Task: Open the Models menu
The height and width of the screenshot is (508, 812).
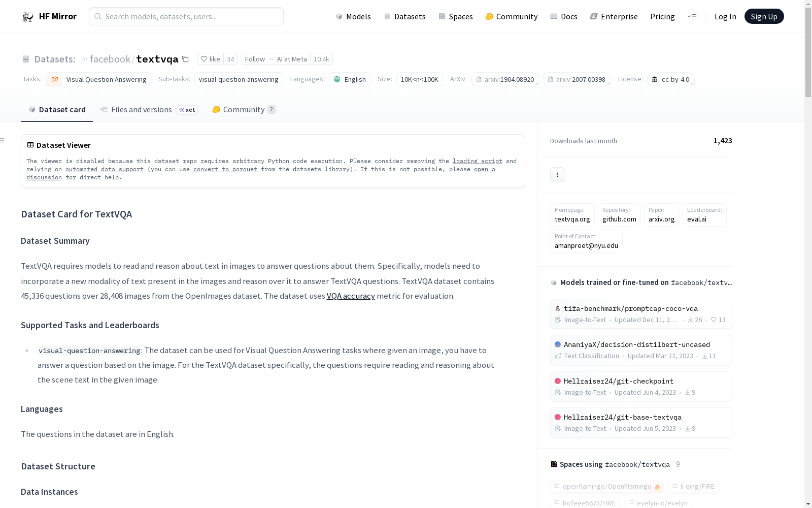Action: (353, 16)
